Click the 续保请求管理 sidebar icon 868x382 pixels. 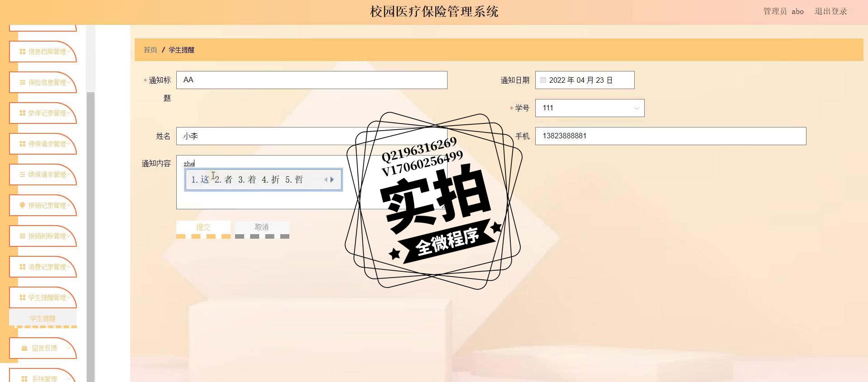point(22,174)
